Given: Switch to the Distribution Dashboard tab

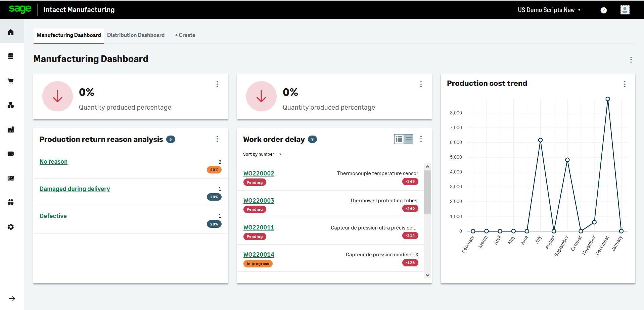Looking at the screenshot, I should pos(136,35).
